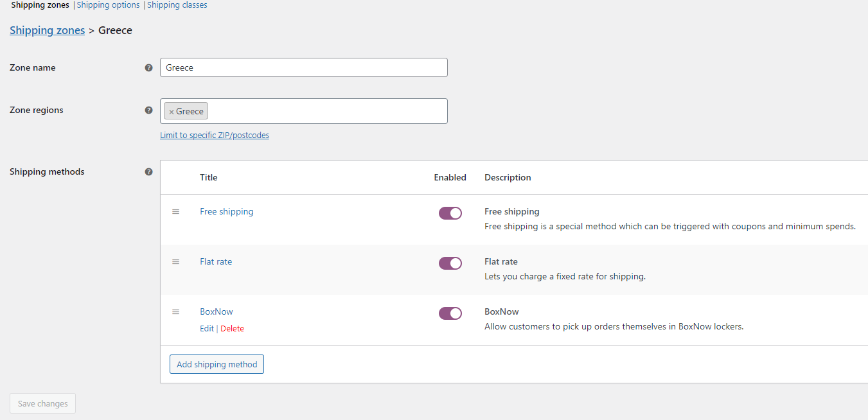
Task: Go back via Shipping zones breadcrumb link
Action: tap(47, 30)
